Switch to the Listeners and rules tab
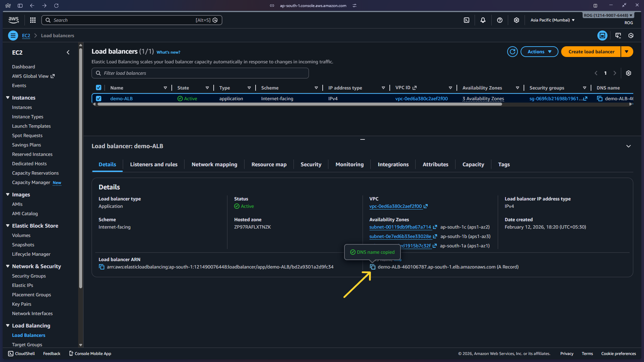Image resolution: width=644 pixels, height=362 pixels. [154, 165]
